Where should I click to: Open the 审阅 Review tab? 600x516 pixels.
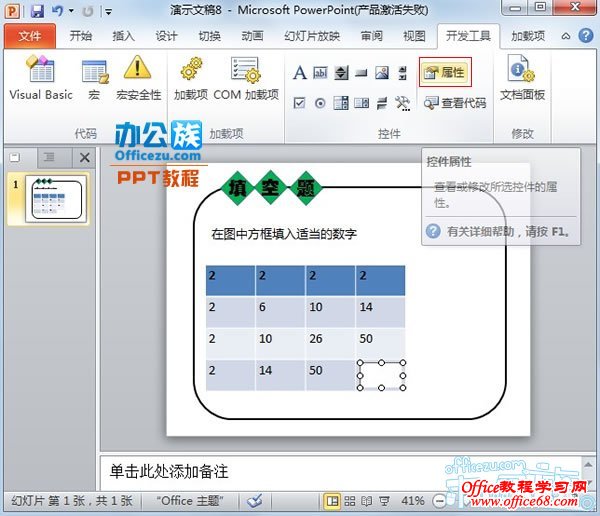coord(371,36)
